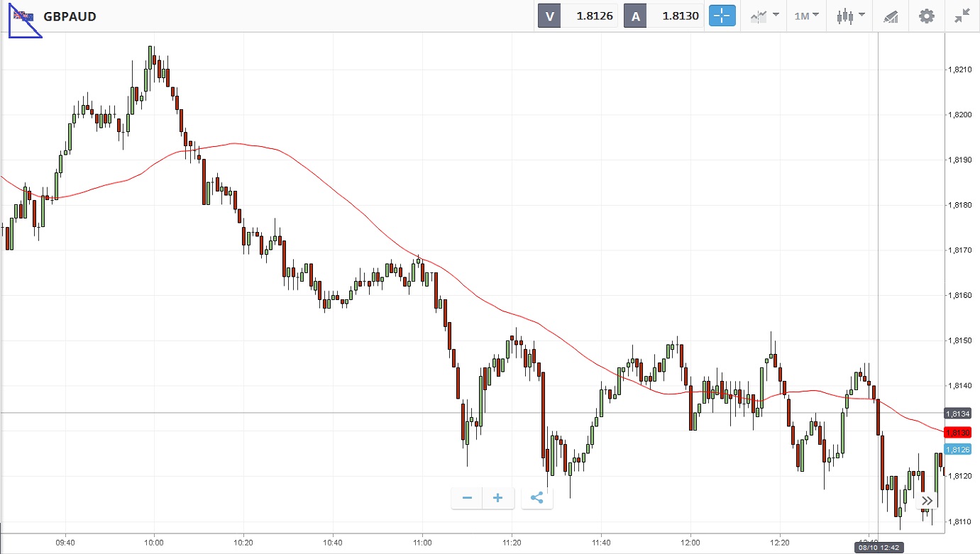980x554 pixels.
Task: Toggle the crosshair cursor tool
Action: coord(722,16)
